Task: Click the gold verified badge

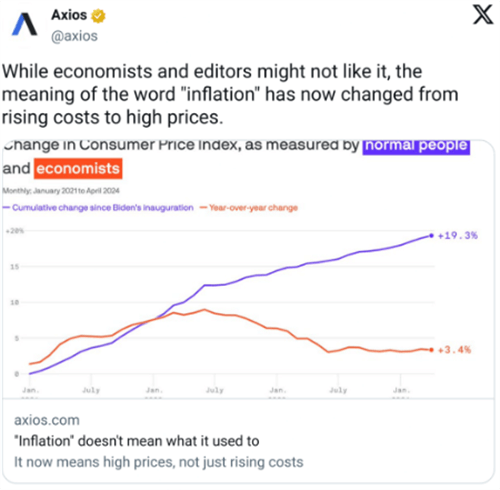Action: (x=98, y=16)
